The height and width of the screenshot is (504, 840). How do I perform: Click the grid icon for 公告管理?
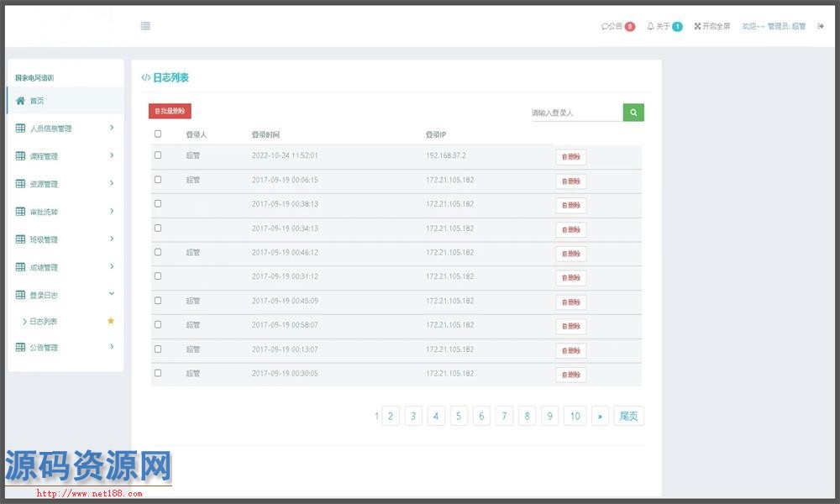20,347
